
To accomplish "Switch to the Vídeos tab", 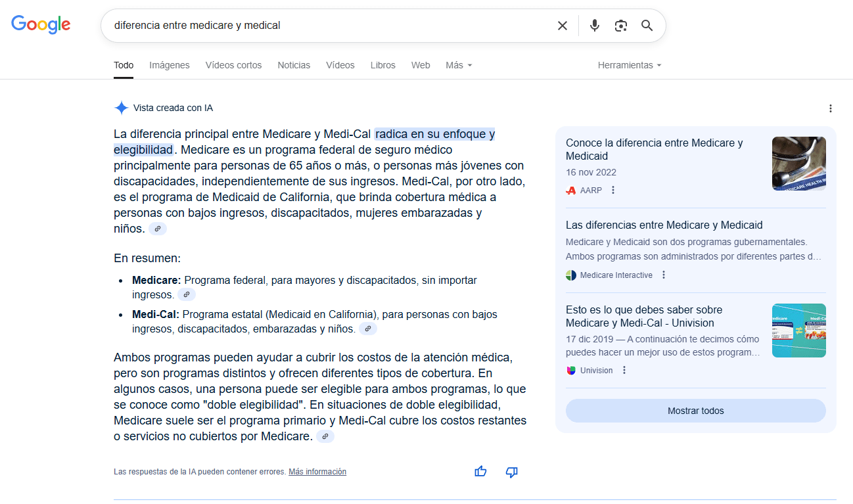I will (x=340, y=65).
